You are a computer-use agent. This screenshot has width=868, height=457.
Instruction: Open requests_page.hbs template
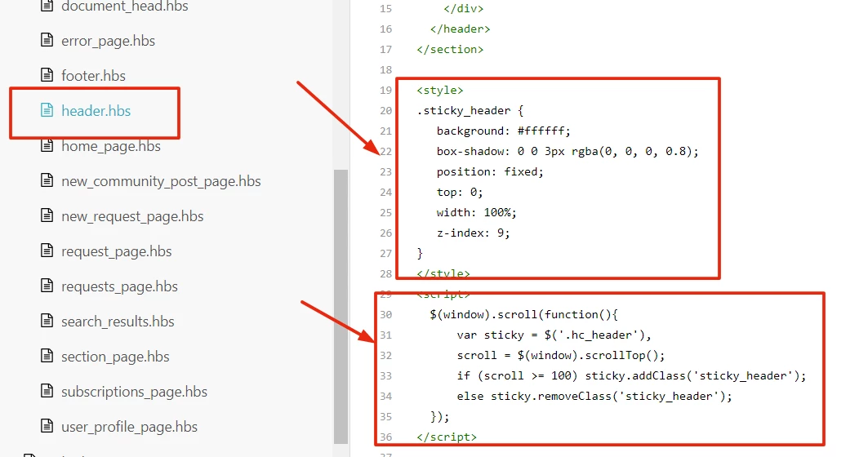tap(119, 286)
